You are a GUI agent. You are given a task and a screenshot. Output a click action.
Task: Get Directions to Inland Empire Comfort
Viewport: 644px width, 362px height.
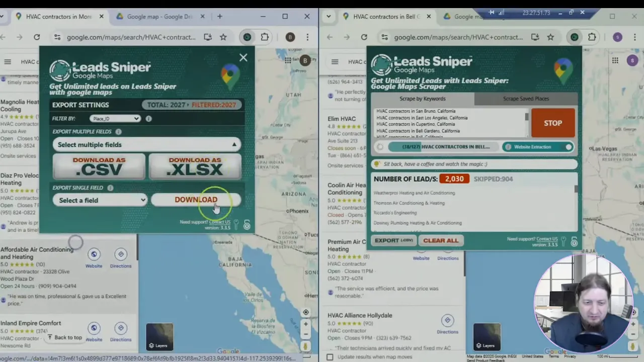pos(121,332)
